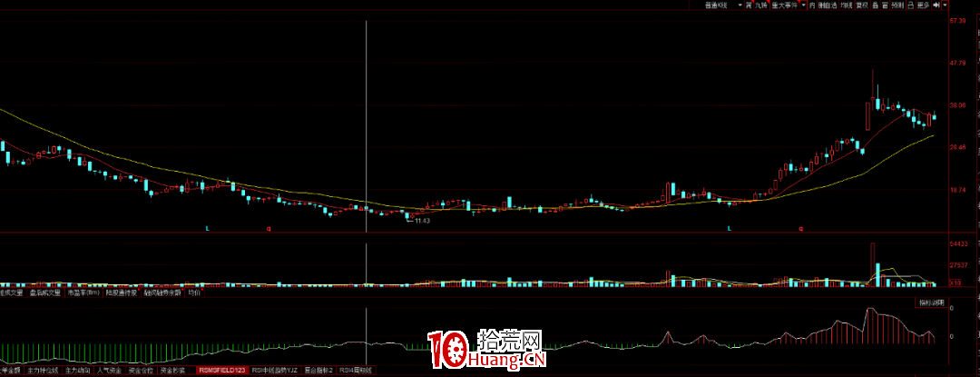This screenshot has height=377, width=980.
Task: Select the RSMSFIELD123 indicator tab
Action: click(x=222, y=370)
